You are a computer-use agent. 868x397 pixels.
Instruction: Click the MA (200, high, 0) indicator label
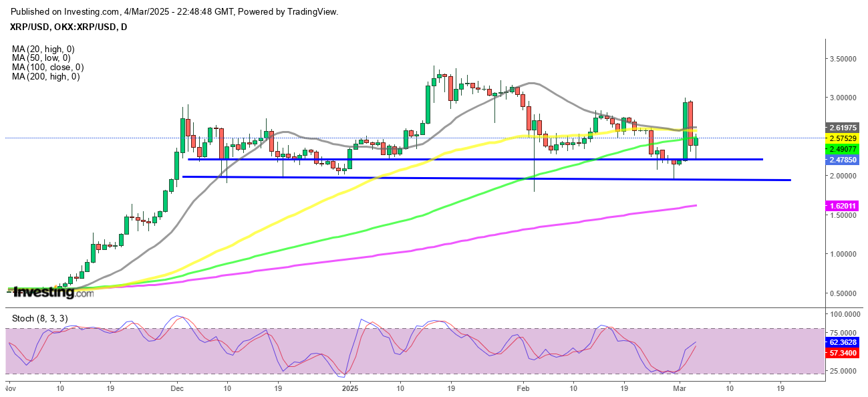[45, 77]
